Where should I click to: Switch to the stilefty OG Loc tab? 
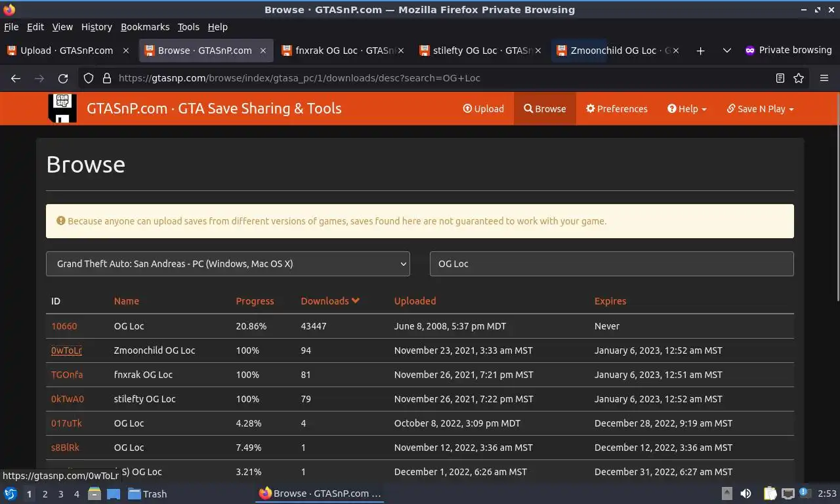(480, 51)
